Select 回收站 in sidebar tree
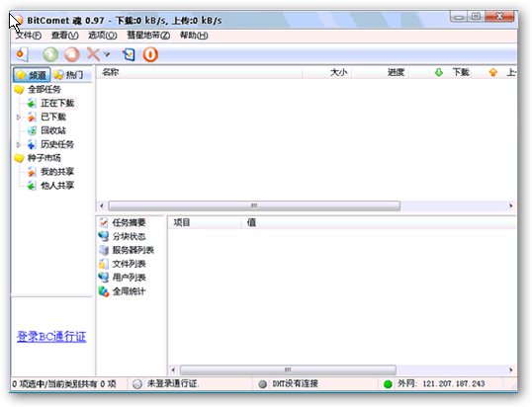Viewport: 532px width, 407px height. pyautogui.click(x=53, y=130)
